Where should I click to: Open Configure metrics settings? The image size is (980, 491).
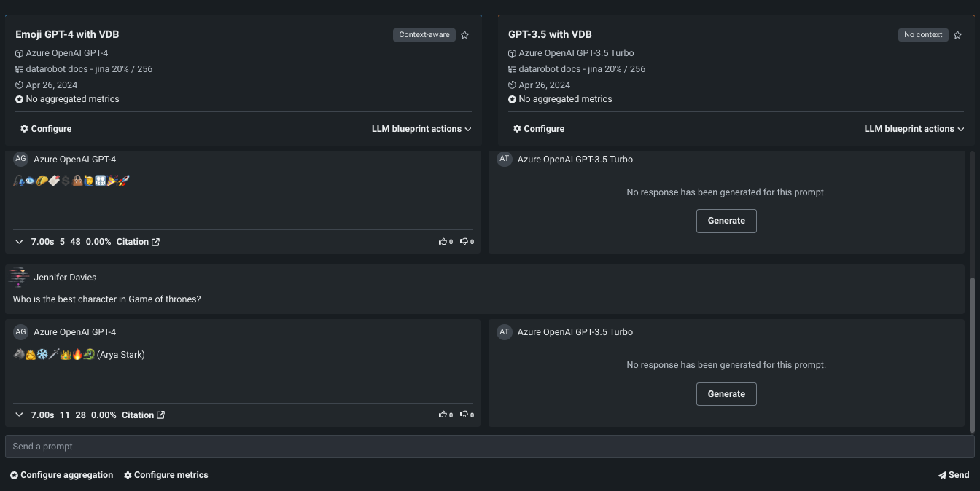166,475
